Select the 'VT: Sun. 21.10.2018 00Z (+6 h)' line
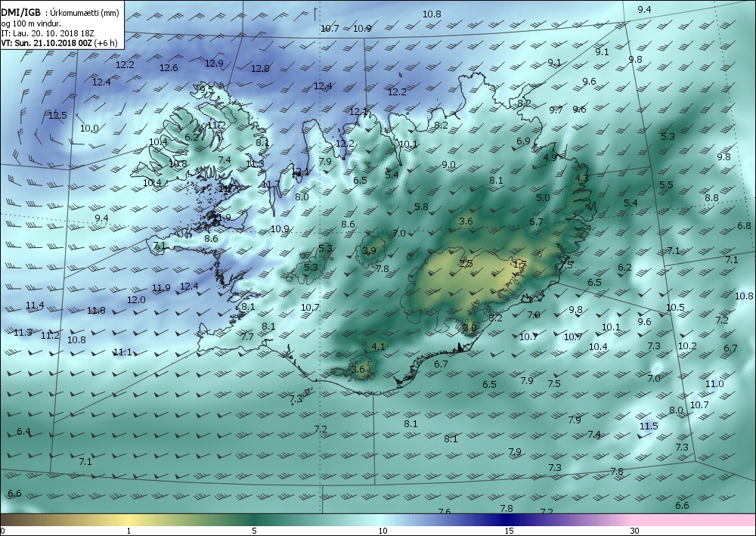 pyautogui.click(x=59, y=42)
